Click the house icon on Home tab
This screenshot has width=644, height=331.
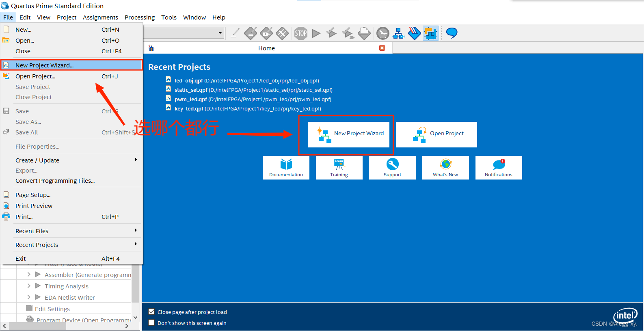151,48
